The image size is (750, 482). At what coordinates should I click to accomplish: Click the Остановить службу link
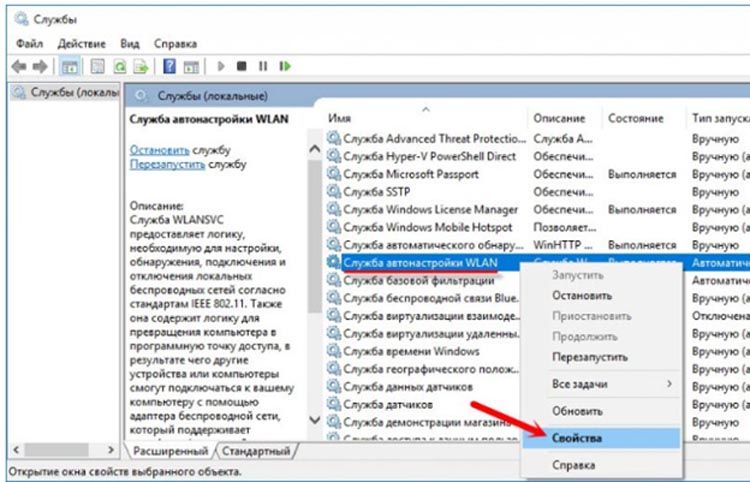[x=160, y=150]
